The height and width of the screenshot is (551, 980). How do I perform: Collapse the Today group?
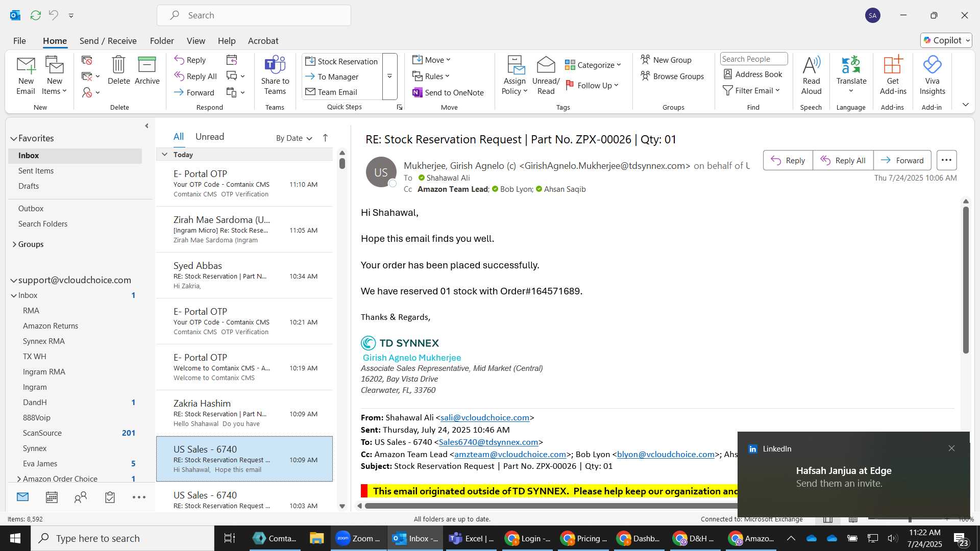tap(164, 155)
